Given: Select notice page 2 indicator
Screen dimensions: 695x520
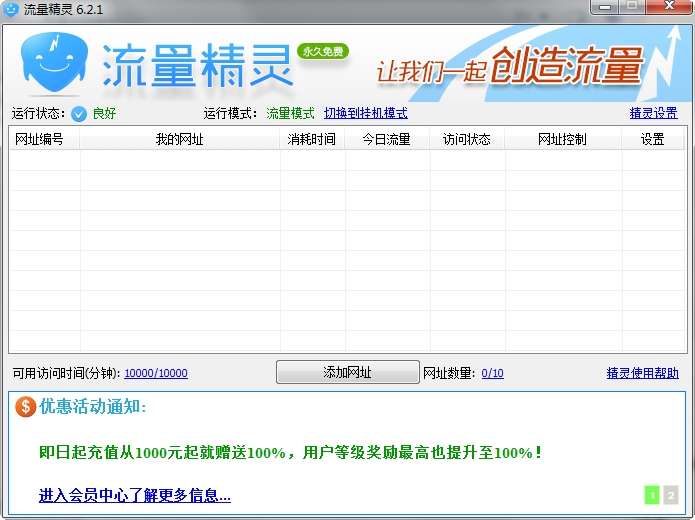Looking at the screenshot, I should [x=671, y=495].
